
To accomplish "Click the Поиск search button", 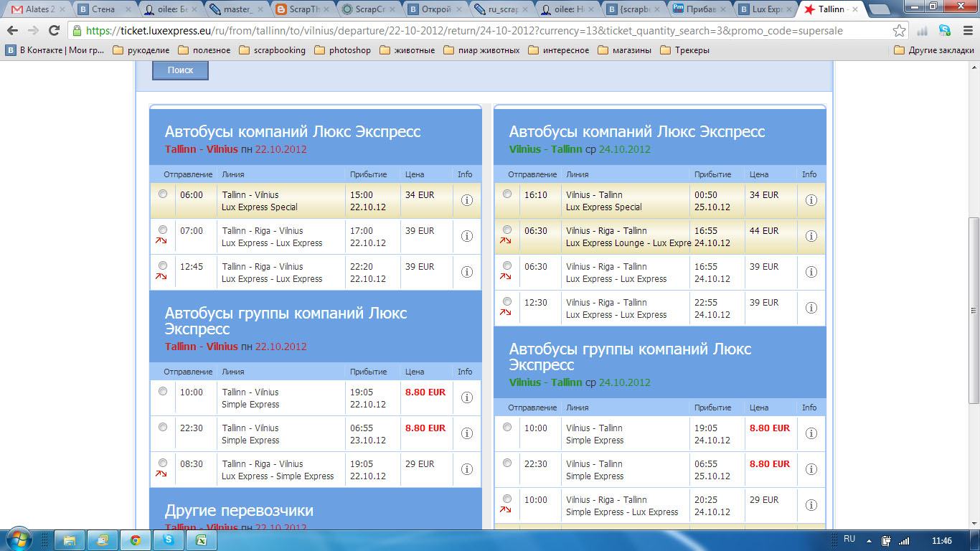I will pyautogui.click(x=180, y=70).
